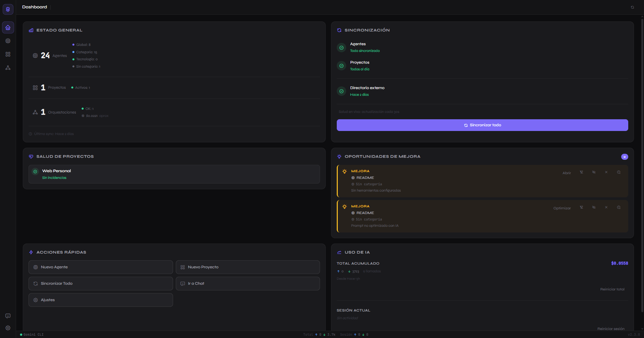Viewport: 644px width, 338px height.
Task: Open the Chat icon in sidebar bottom
Action: pos(8,316)
